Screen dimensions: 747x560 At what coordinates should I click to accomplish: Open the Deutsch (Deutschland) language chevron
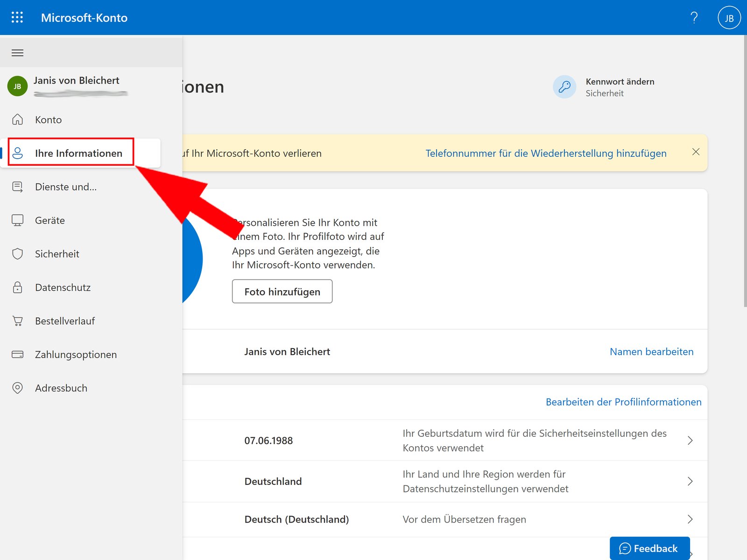point(690,519)
